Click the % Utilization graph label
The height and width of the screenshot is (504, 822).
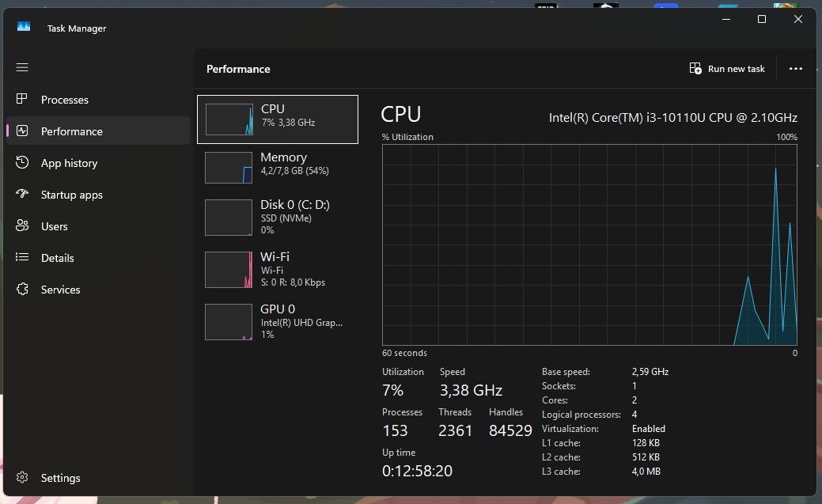[x=408, y=137]
